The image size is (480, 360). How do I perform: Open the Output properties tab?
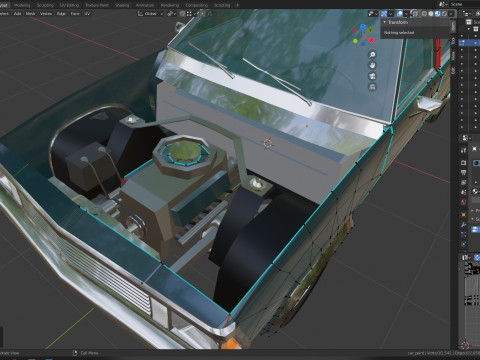pyautogui.click(x=464, y=173)
